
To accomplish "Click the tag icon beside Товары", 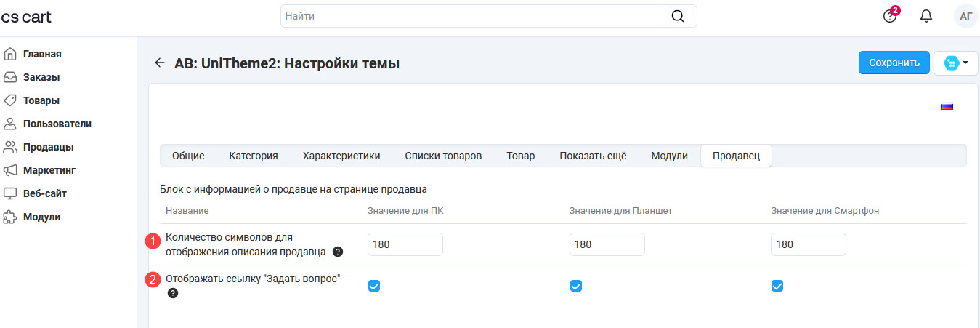I will (x=10, y=100).
